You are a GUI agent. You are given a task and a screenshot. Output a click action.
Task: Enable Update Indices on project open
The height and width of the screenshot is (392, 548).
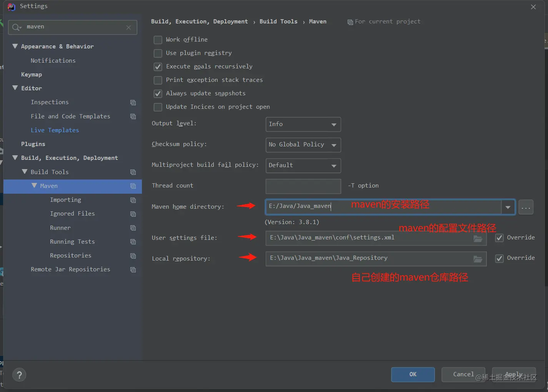[158, 107]
